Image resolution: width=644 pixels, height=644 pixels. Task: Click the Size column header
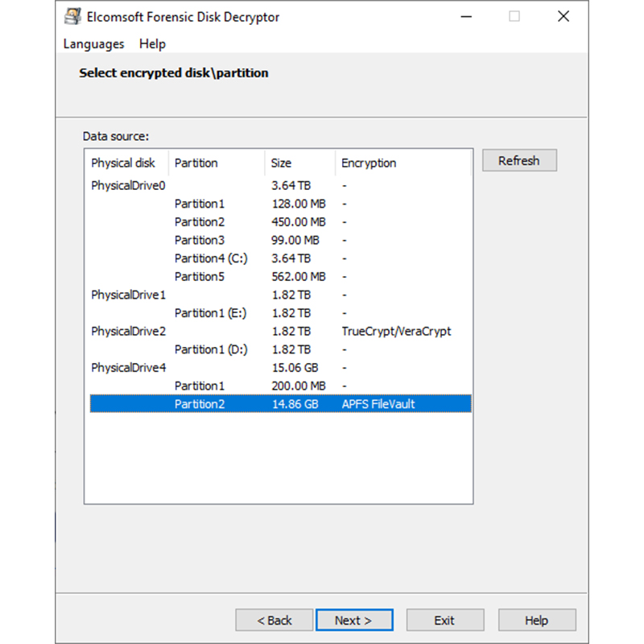(x=300, y=163)
